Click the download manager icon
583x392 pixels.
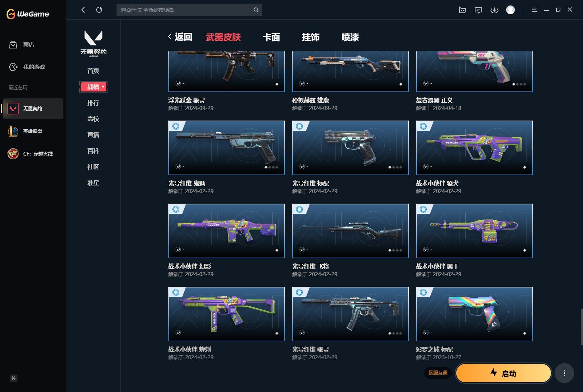[494, 10]
